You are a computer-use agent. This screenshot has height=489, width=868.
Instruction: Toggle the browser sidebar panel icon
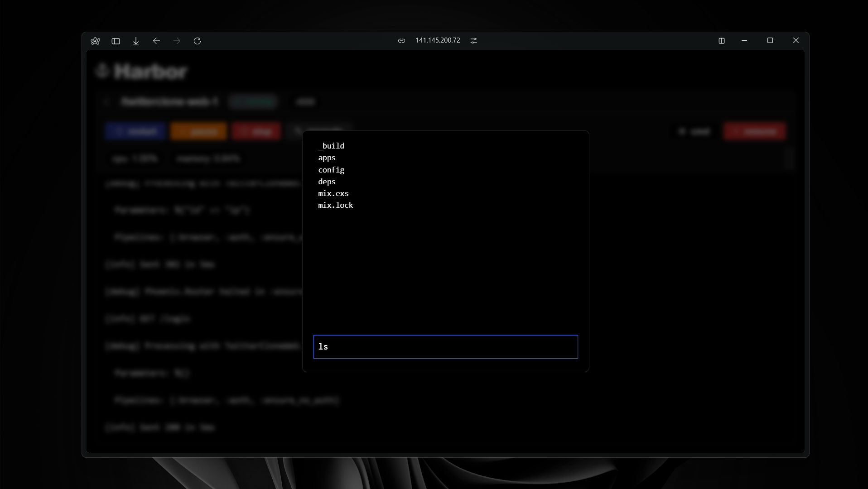click(x=116, y=41)
